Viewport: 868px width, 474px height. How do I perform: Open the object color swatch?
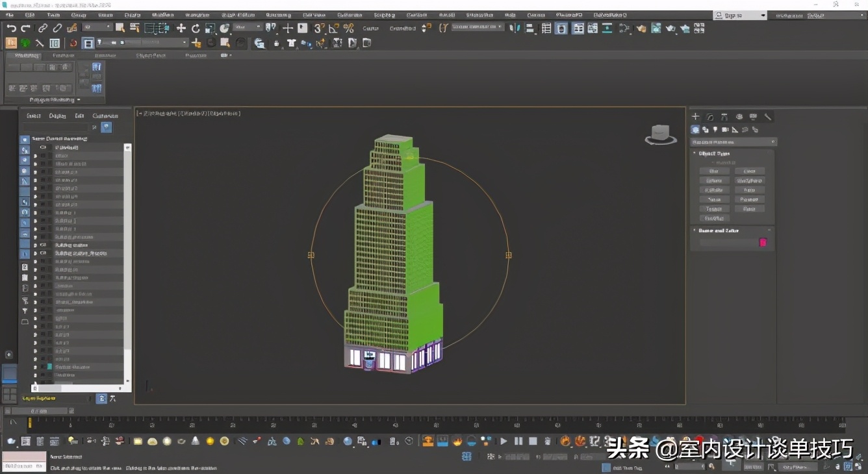763,242
